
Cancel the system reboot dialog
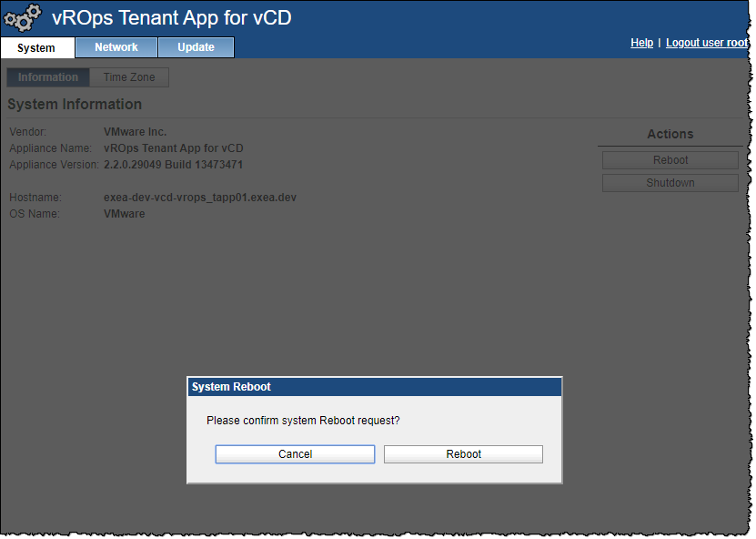(295, 454)
